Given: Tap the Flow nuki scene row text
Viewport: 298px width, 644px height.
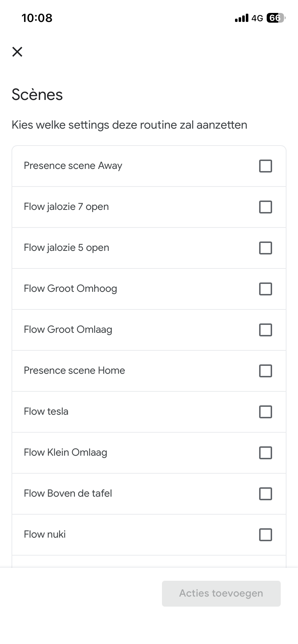Looking at the screenshot, I should (x=45, y=534).
